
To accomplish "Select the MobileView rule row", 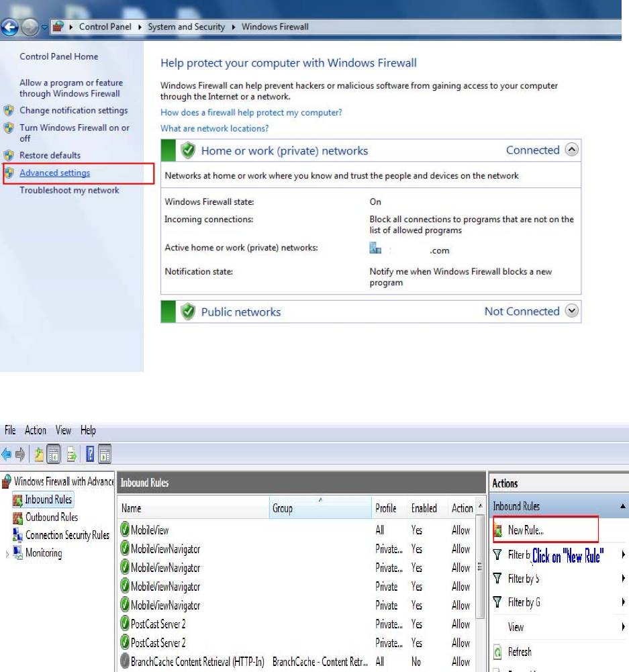I will pyautogui.click(x=295, y=530).
